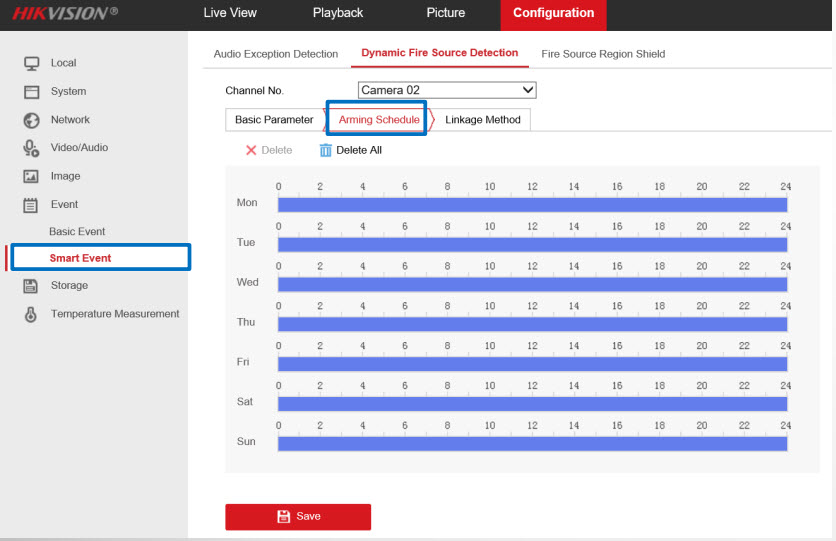Open the Live View tab
The width and height of the screenshot is (836, 541).
[x=230, y=13]
